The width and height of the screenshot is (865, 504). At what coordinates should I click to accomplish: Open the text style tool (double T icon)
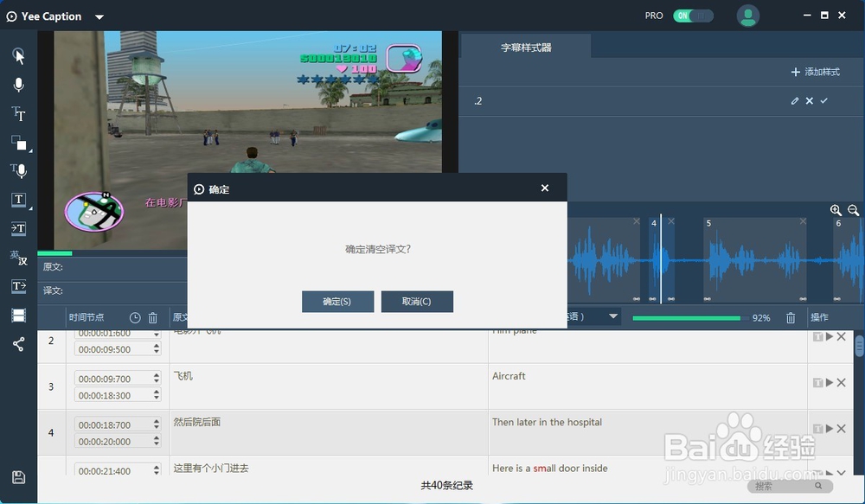point(19,113)
